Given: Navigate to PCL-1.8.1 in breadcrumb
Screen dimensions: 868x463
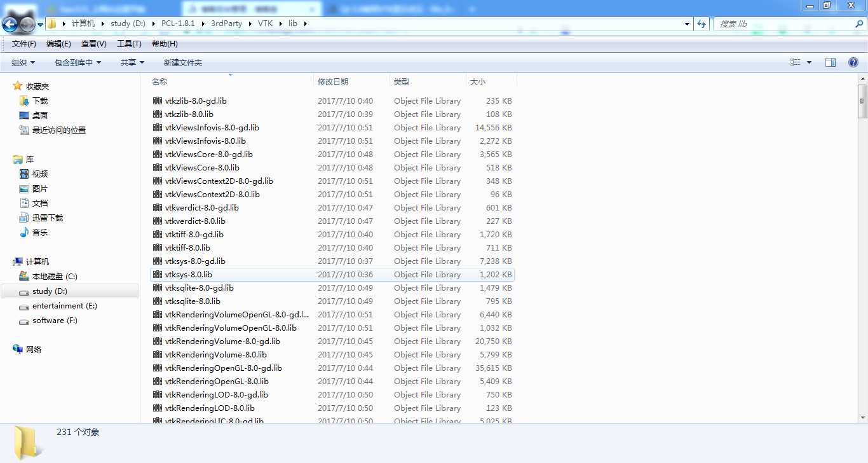Looking at the screenshot, I should (177, 24).
